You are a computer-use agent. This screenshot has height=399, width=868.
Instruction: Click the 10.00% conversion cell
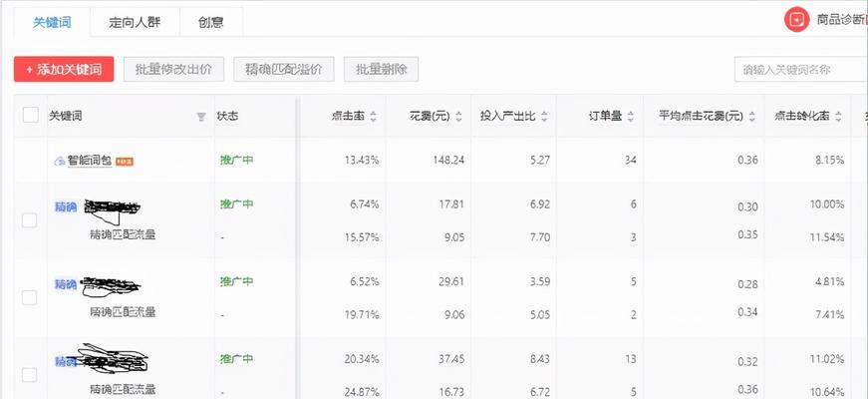pos(827,204)
